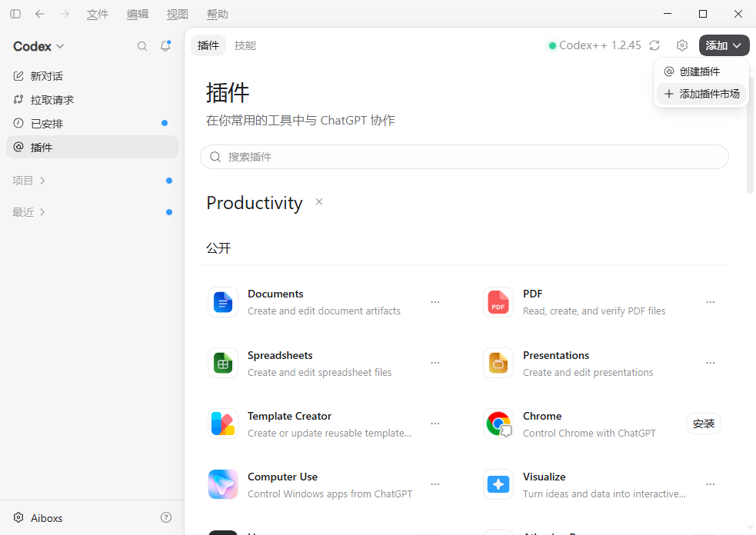Install Chrome with the 安装 button
Viewport: 756px width, 535px height.
coord(704,424)
